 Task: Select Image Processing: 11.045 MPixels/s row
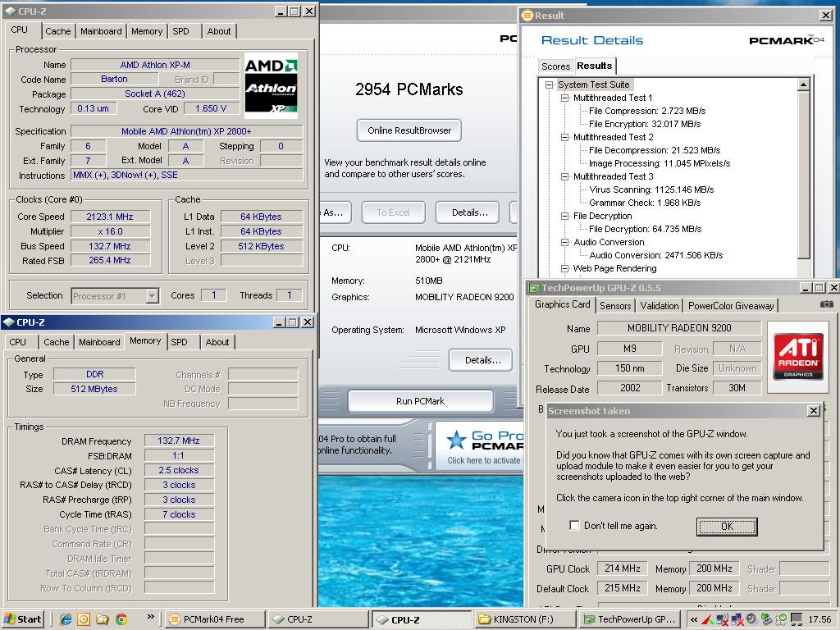click(660, 163)
